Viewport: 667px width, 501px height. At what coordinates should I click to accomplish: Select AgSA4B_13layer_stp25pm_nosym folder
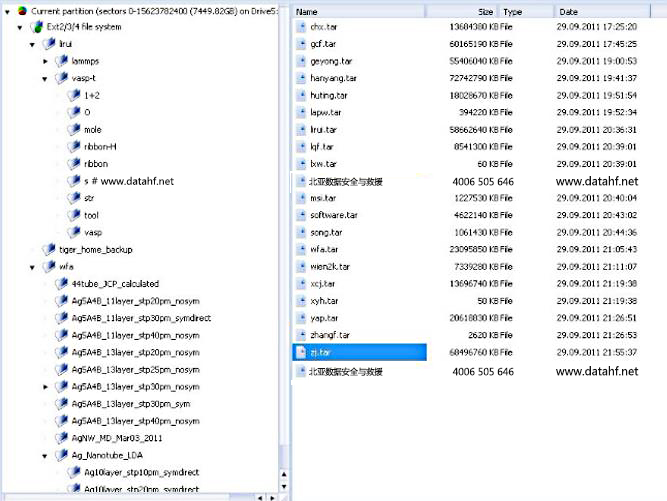click(x=136, y=370)
